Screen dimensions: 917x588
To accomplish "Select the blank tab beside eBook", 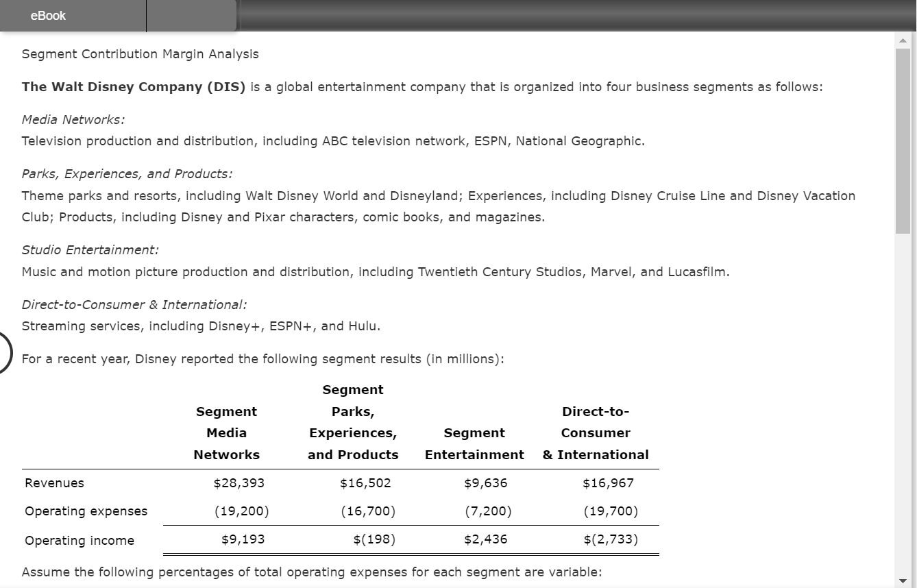I will coord(191,16).
